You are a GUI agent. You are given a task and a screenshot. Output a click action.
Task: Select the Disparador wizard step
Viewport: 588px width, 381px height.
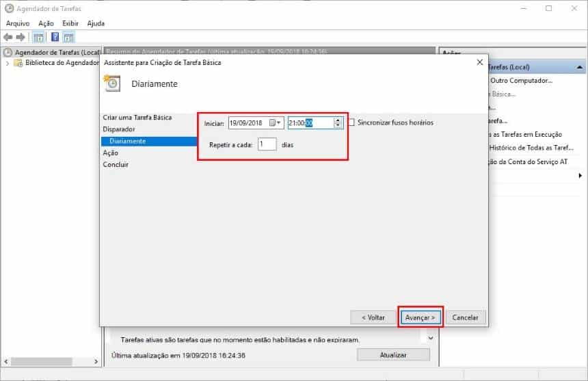(119, 129)
